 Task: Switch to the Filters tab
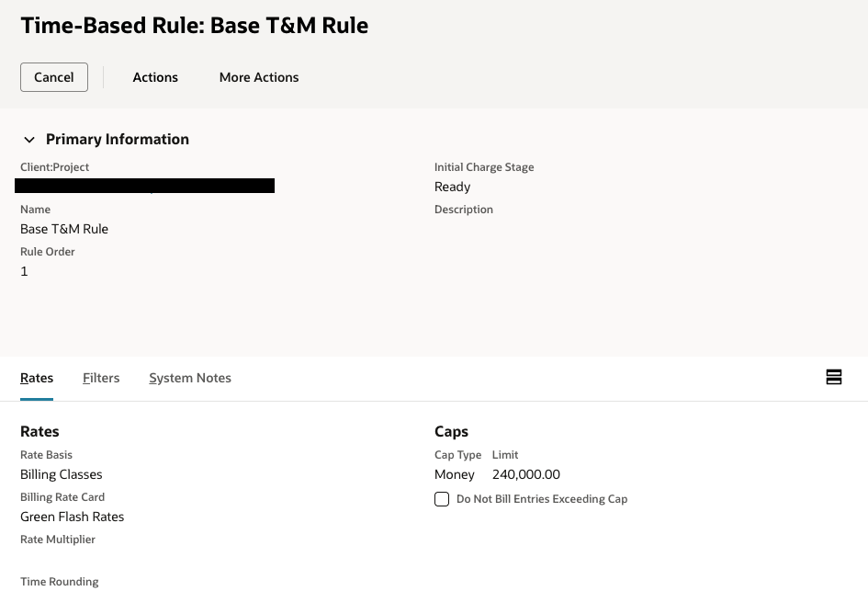pos(101,378)
